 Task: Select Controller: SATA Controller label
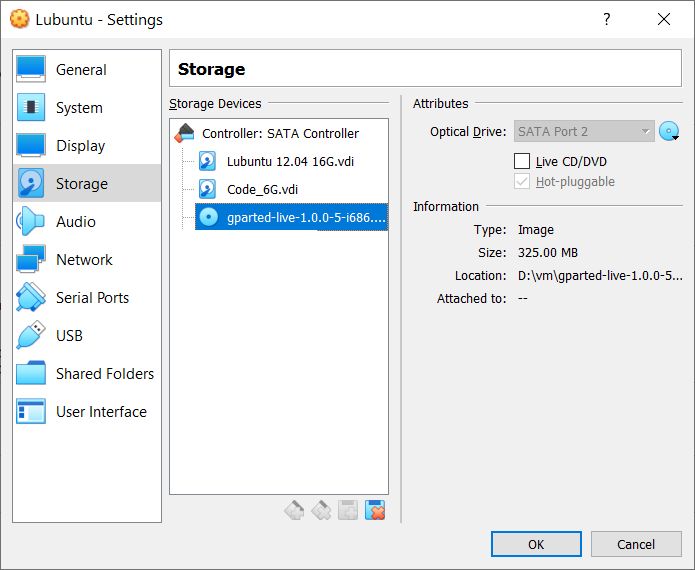(x=281, y=133)
